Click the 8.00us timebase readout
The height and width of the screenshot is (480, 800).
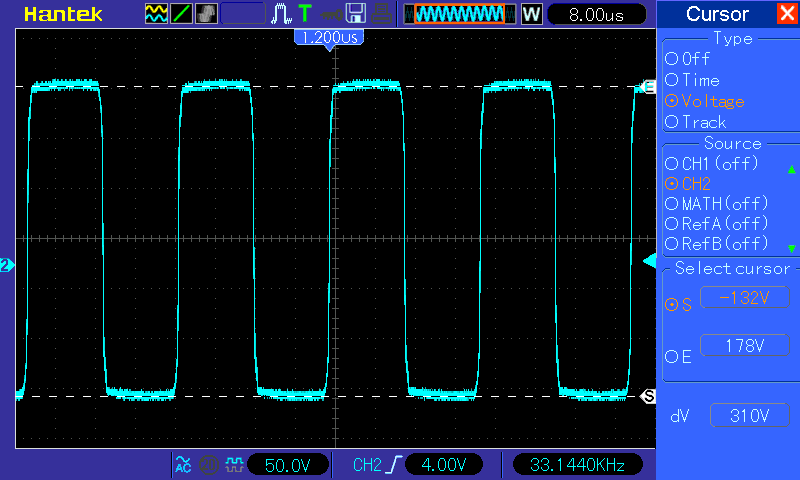tap(594, 15)
